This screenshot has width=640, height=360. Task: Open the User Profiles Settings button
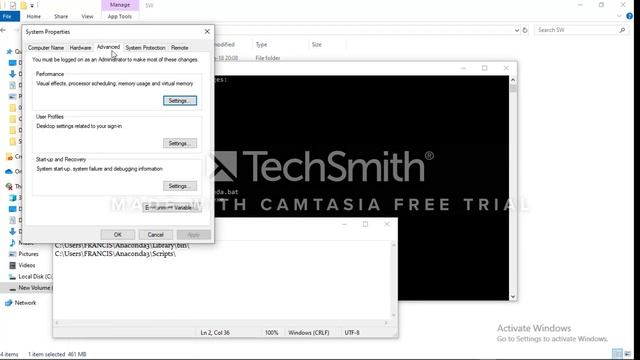coord(180,143)
